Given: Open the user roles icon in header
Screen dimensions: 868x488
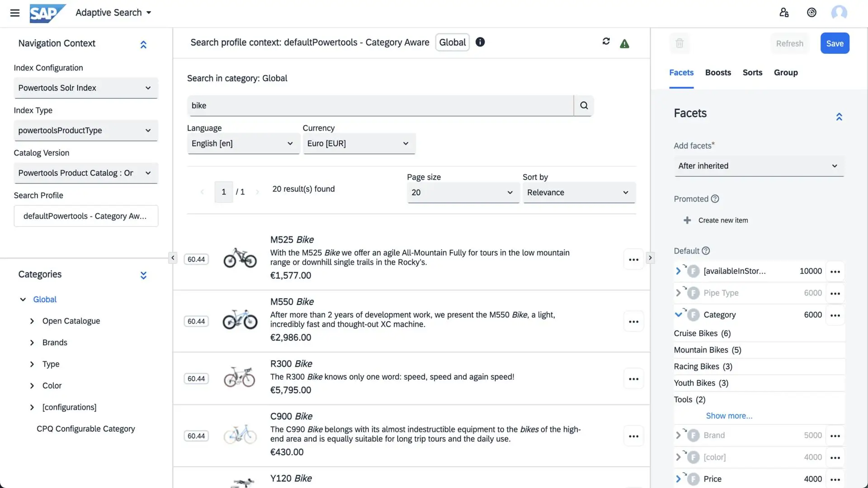Looking at the screenshot, I should [x=784, y=13].
